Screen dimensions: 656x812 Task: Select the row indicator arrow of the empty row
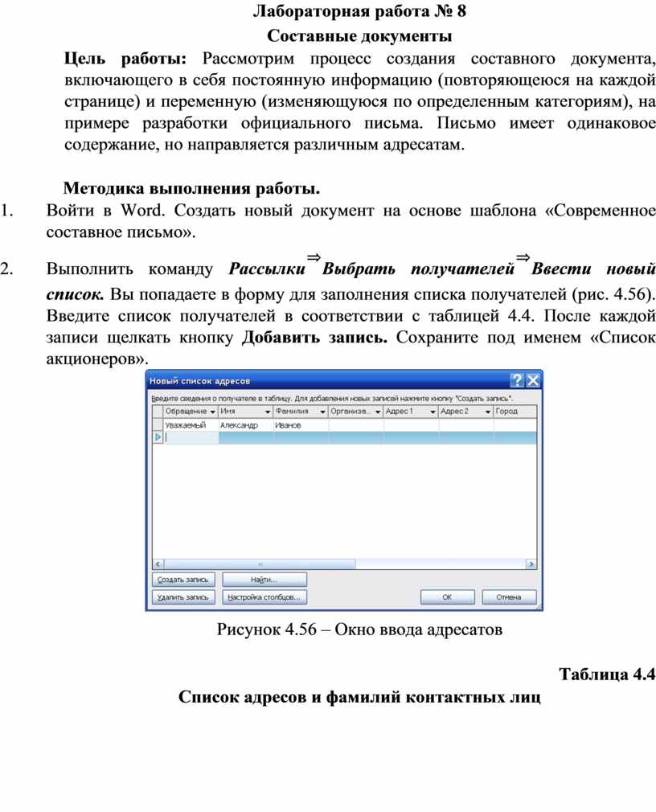[x=158, y=437]
